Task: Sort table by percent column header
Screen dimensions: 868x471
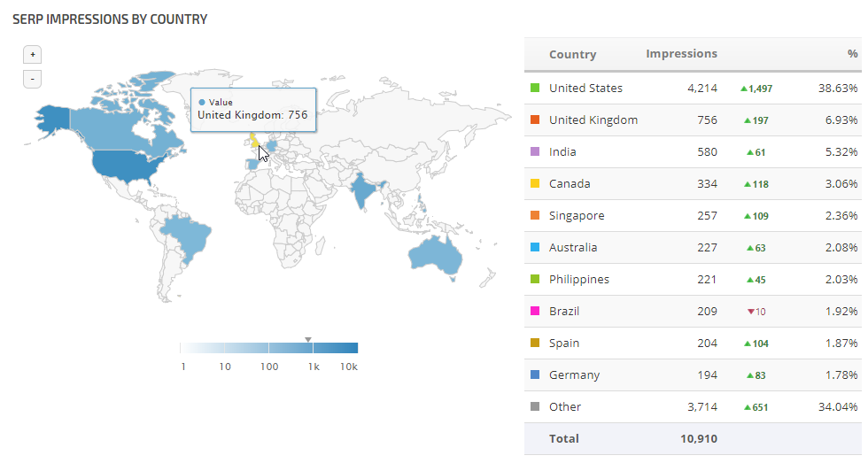Action: click(x=852, y=55)
